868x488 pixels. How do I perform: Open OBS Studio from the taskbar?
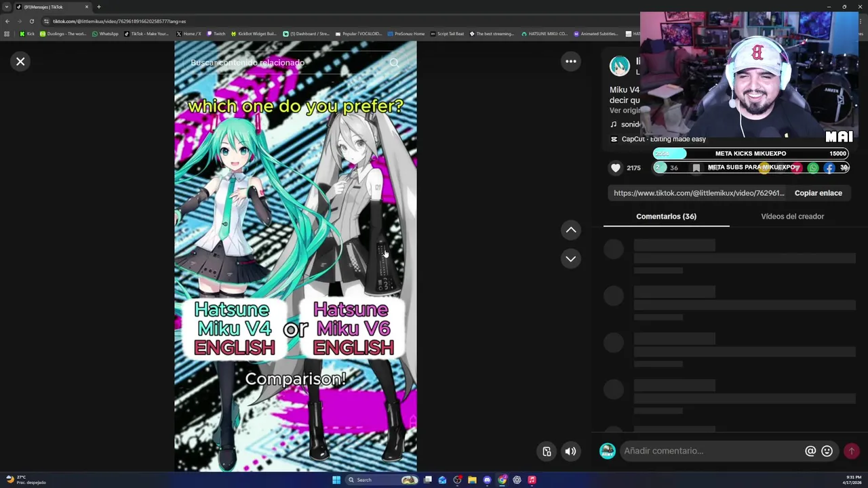(x=457, y=480)
